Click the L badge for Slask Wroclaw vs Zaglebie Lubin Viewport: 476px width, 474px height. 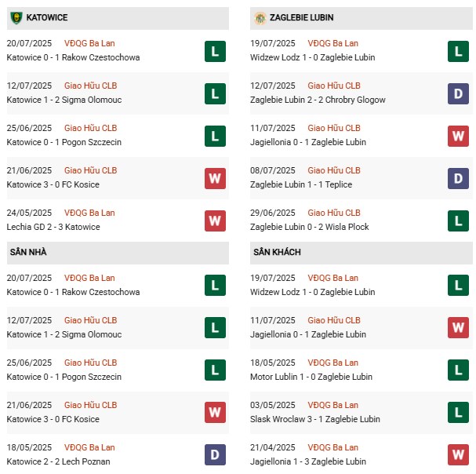pyautogui.click(x=458, y=413)
